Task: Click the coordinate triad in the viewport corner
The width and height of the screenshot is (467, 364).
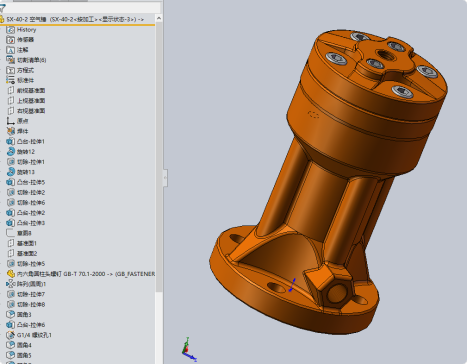Action: click(x=189, y=349)
